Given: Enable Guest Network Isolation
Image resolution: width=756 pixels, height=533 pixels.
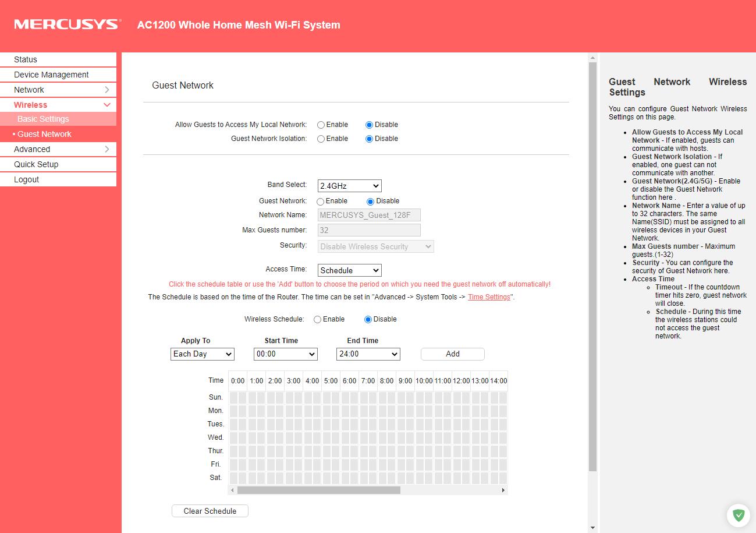Looking at the screenshot, I should click(x=321, y=139).
